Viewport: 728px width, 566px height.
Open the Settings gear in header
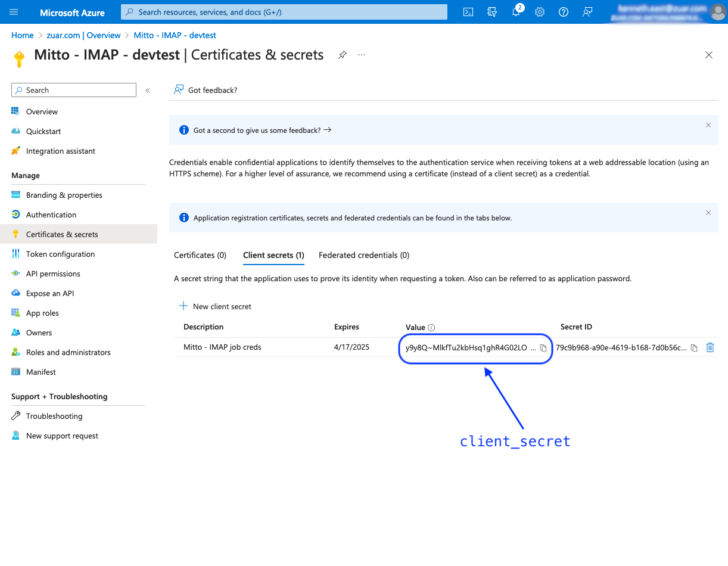click(540, 12)
